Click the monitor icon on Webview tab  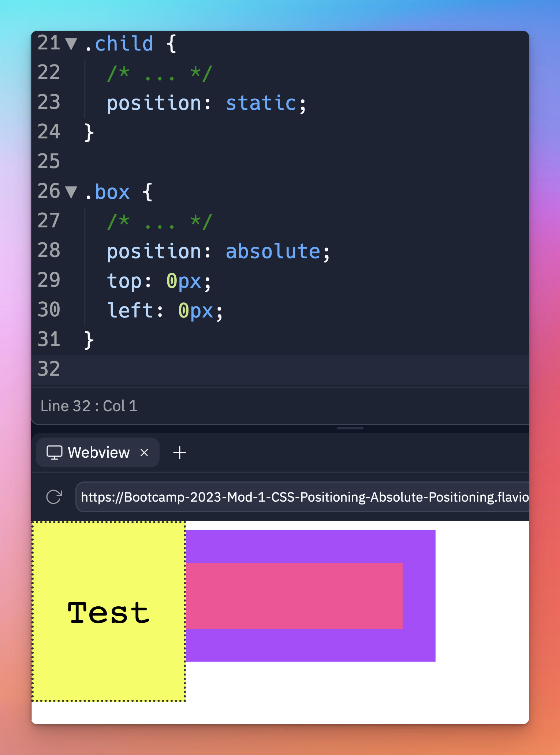(54, 453)
